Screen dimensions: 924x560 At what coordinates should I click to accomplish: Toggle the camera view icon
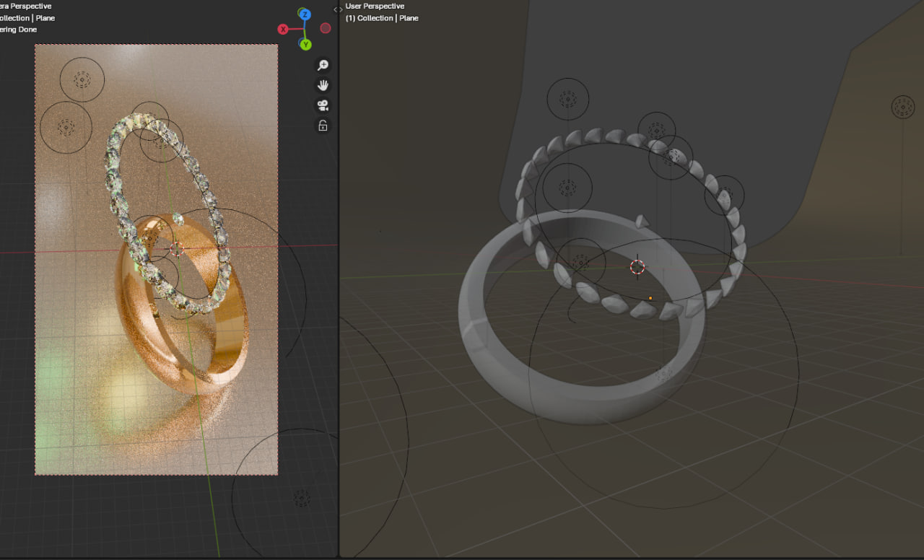click(x=323, y=105)
